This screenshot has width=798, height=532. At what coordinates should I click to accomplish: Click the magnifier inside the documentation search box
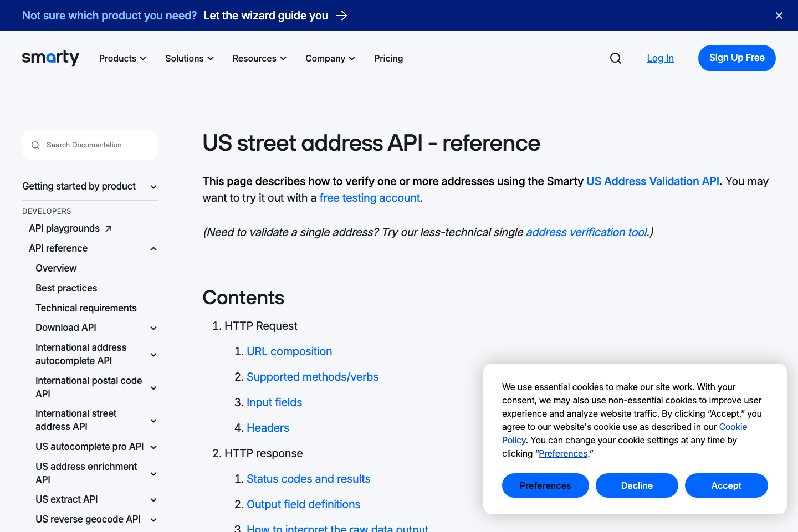point(35,145)
